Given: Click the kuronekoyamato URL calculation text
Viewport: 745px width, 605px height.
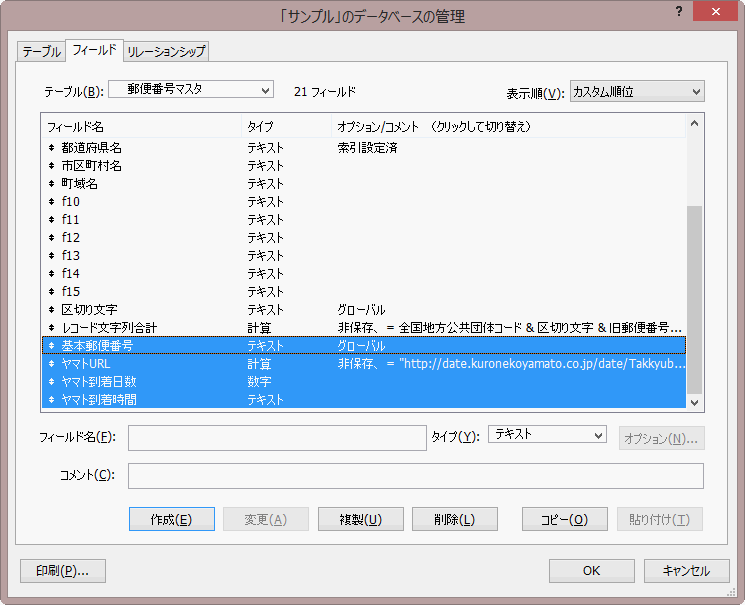Looking at the screenshot, I should pyautogui.click(x=511, y=364).
